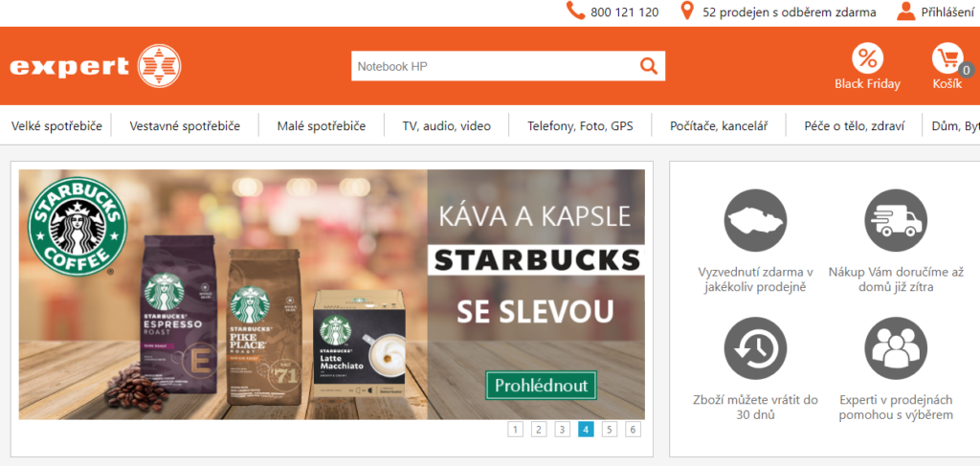The height and width of the screenshot is (466, 980).
Task: Click the map pin store locator icon
Action: click(x=687, y=11)
